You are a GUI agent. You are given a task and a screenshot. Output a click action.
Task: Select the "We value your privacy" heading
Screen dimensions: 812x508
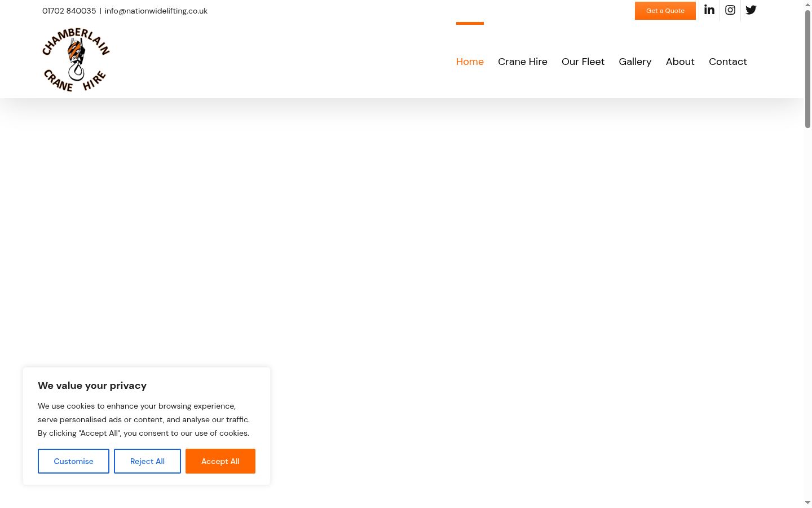click(92, 386)
